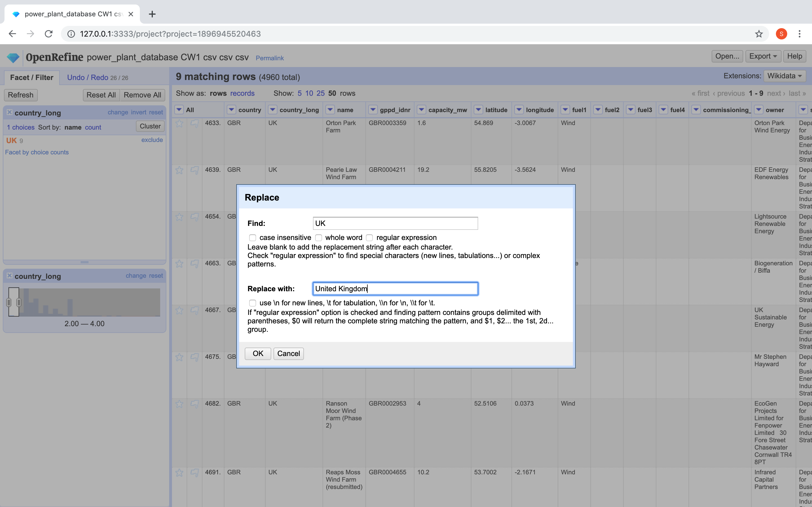
Task: Cancel the Replace dialog
Action: point(288,353)
